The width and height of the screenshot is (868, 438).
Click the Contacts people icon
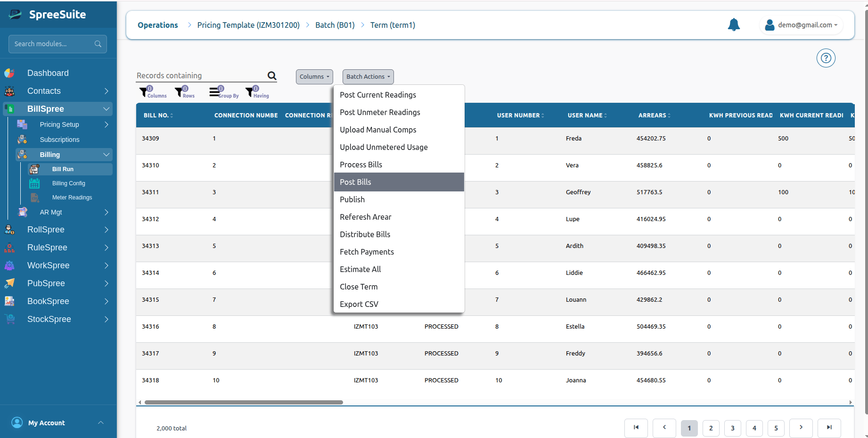pyautogui.click(x=9, y=91)
